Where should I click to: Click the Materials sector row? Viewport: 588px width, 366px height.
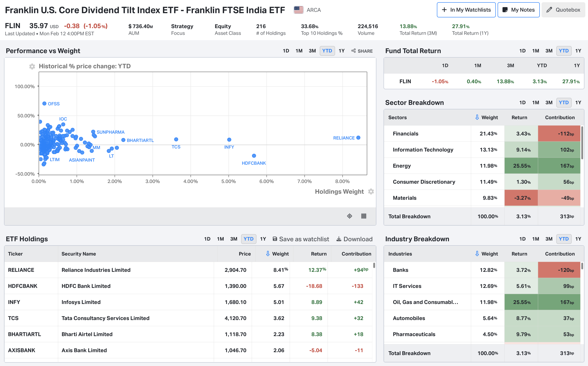[482, 198]
